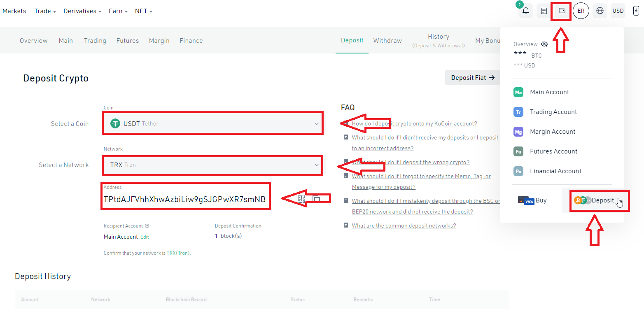Click FAQ icon beside didn't receive deposits
The image size is (644, 330).
click(346, 137)
